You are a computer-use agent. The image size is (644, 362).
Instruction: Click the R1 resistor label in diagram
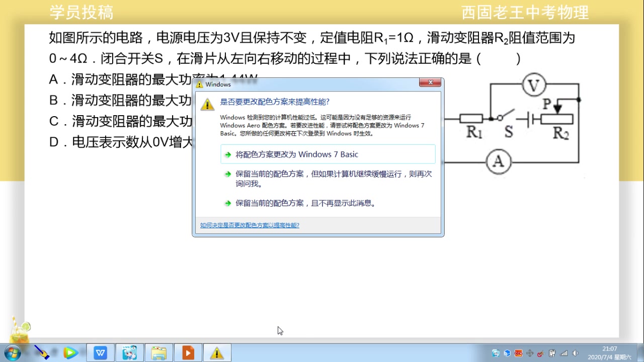[x=474, y=132]
